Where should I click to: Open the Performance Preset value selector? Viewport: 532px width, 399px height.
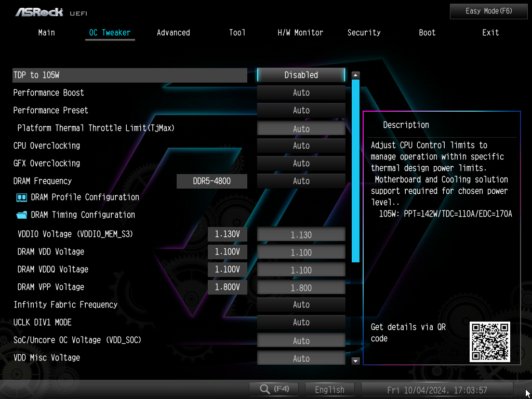(x=301, y=111)
